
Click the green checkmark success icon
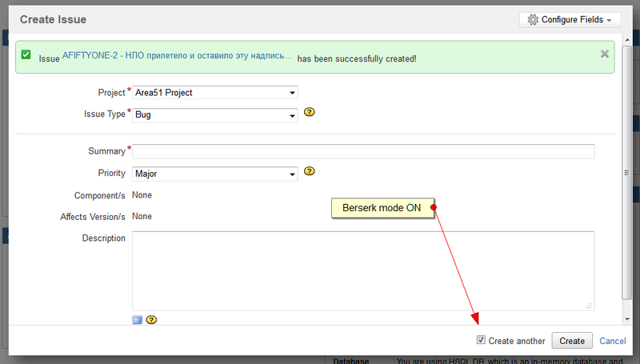pyautogui.click(x=26, y=54)
